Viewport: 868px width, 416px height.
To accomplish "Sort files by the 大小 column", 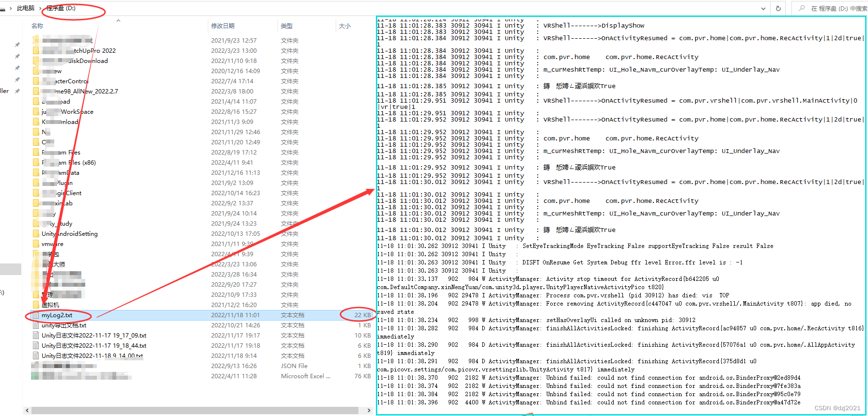I will point(344,26).
